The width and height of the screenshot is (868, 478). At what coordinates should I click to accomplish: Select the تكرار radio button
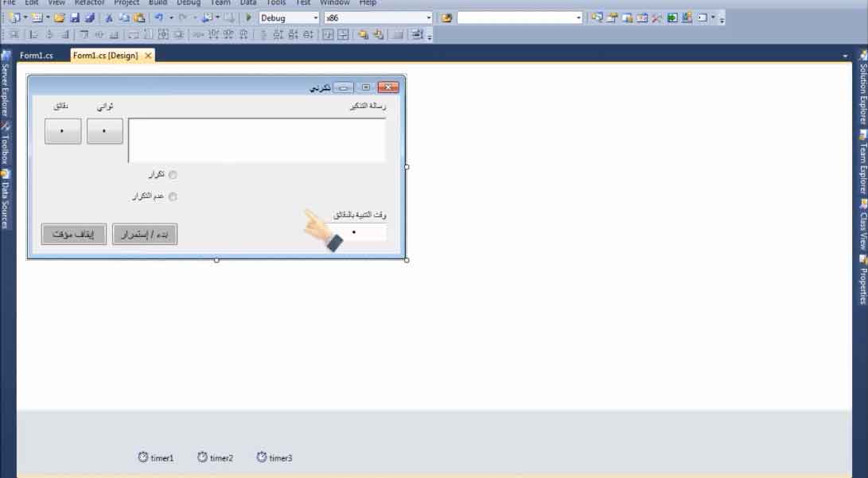coord(173,175)
